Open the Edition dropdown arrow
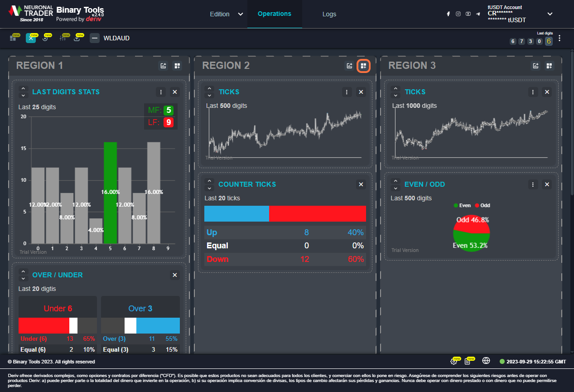The height and width of the screenshot is (392, 574). pyautogui.click(x=240, y=14)
